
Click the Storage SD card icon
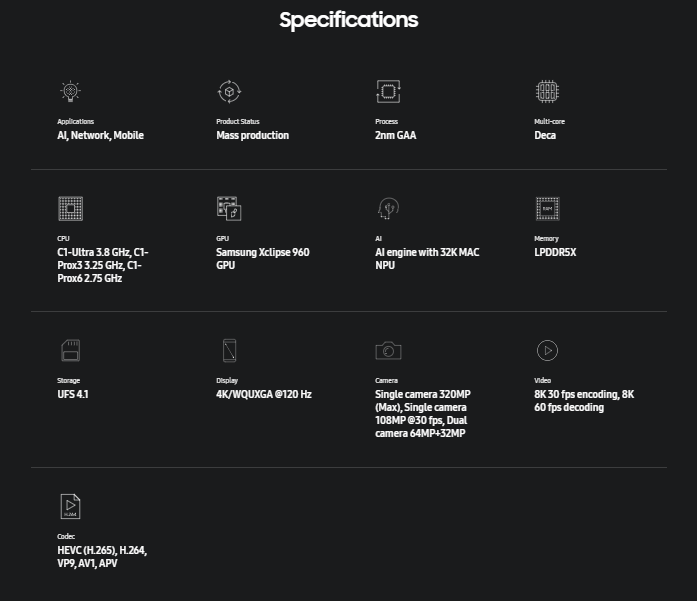70,350
